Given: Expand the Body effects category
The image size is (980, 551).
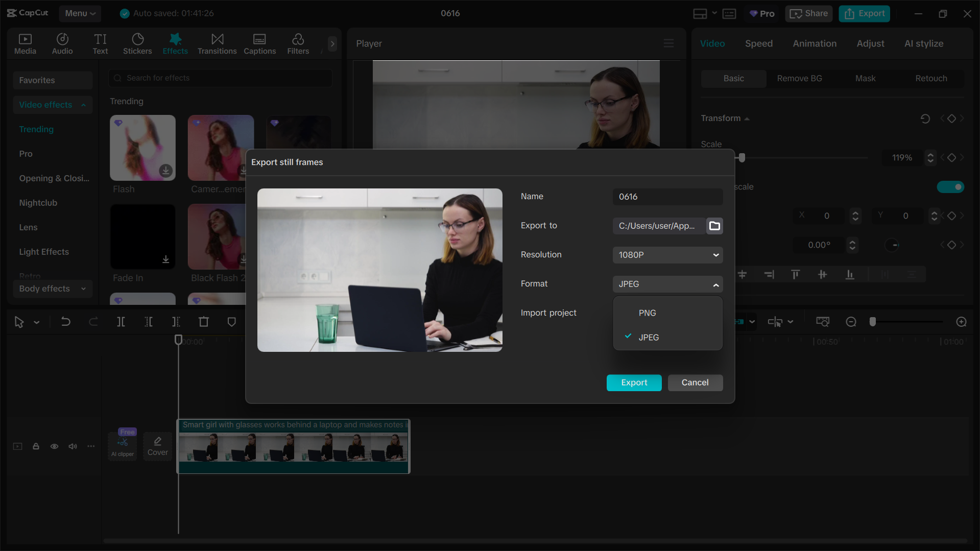Looking at the screenshot, I should 83,289.
